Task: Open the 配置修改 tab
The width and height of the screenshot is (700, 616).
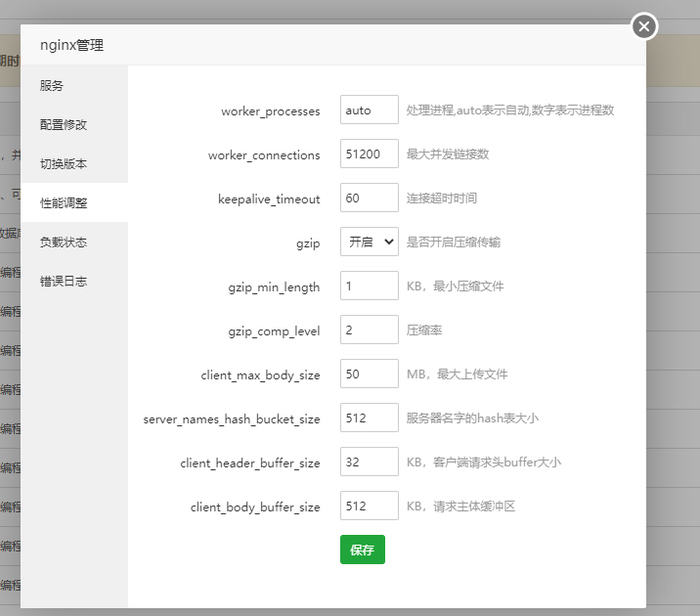Action: [74, 124]
